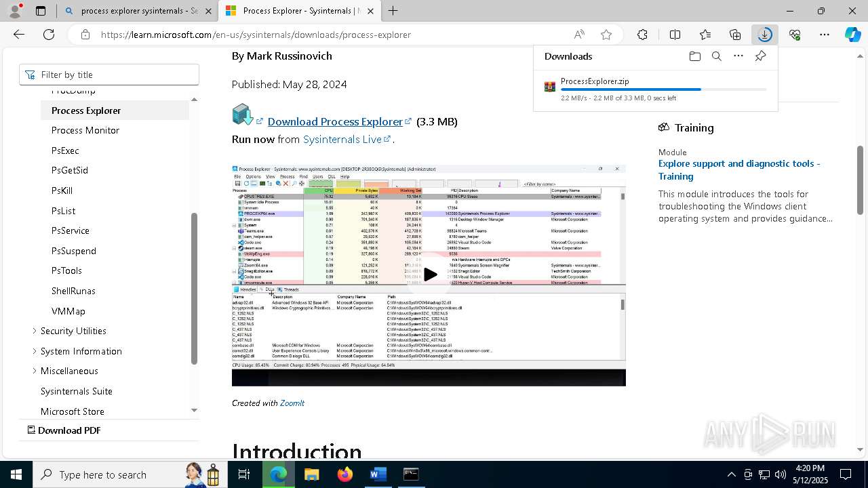Image resolution: width=868 pixels, height=488 pixels.
Task: Add this page to favorites with the star
Action: tap(606, 35)
